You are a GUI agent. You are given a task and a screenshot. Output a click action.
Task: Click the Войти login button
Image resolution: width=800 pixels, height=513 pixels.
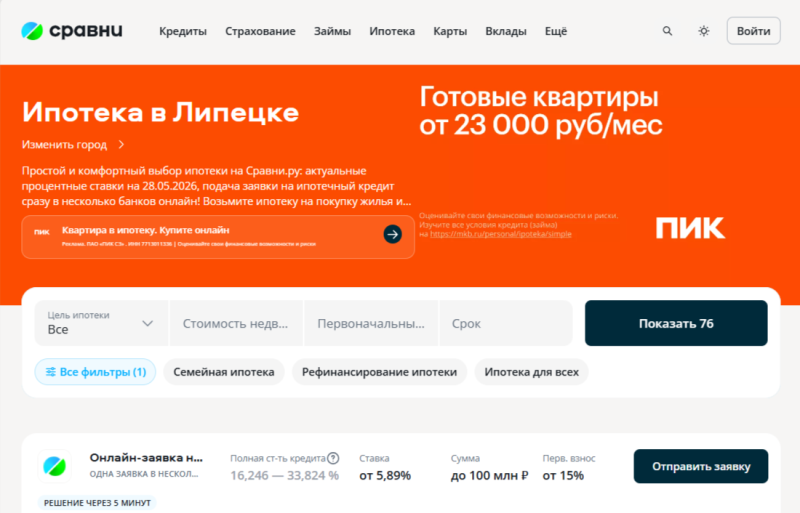(754, 31)
